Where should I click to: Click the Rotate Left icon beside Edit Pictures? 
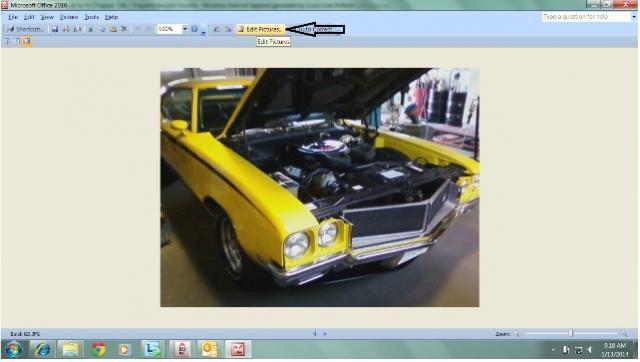[217, 29]
